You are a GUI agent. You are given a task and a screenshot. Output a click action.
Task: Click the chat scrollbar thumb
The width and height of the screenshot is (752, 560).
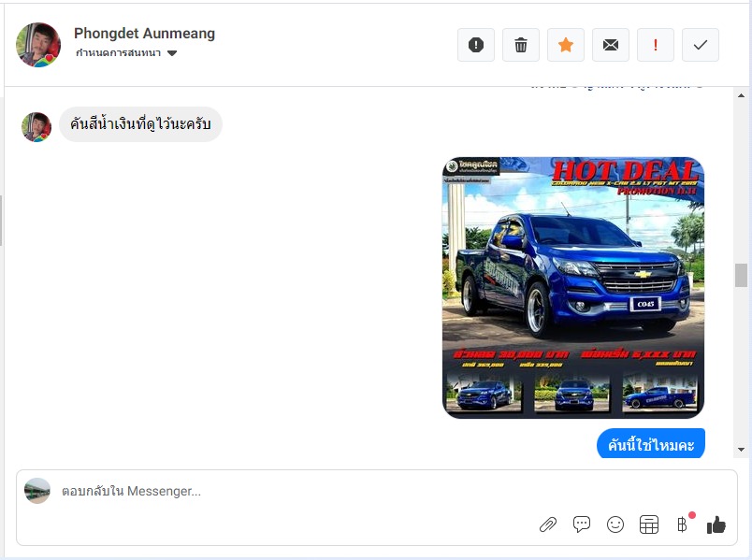tap(741, 275)
